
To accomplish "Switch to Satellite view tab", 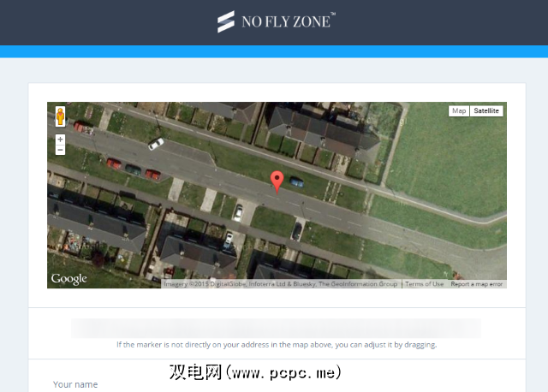I will (486, 110).
